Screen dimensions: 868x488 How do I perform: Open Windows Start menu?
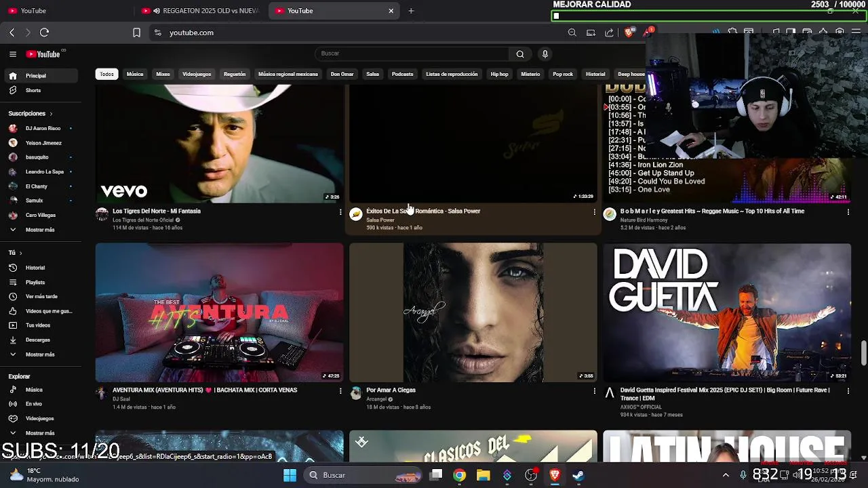290,475
